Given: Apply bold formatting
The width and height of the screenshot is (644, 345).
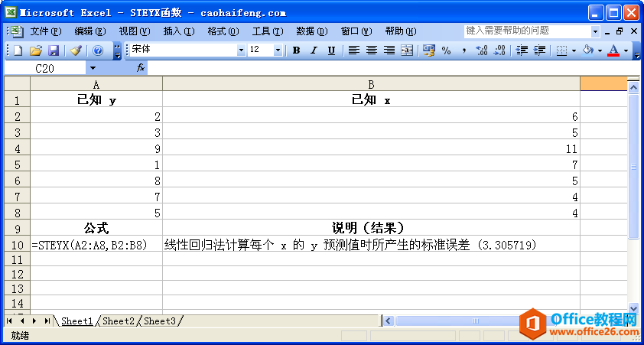Looking at the screenshot, I should point(296,50).
